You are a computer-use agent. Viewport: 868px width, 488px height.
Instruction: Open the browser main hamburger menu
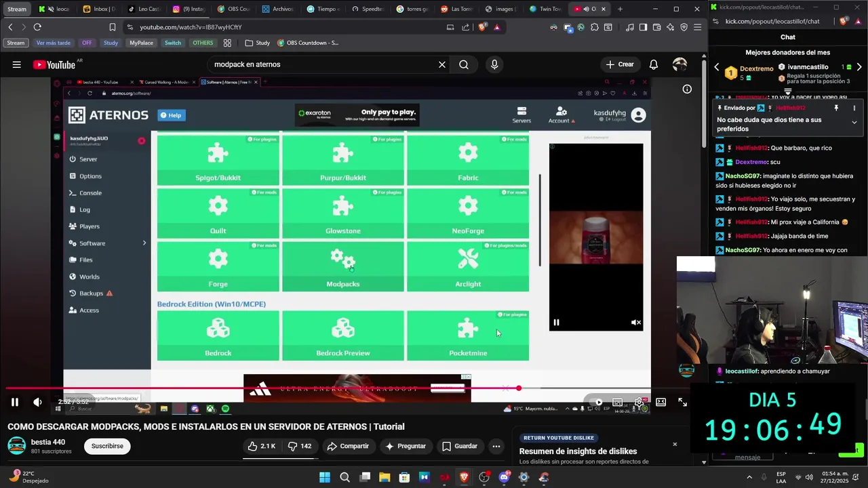pos(697,27)
